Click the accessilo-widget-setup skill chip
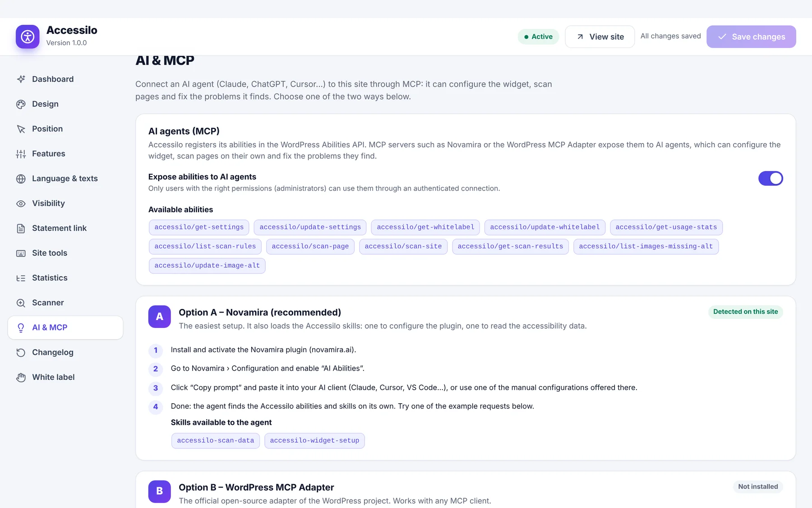The image size is (812, 508). pyautogui.click(x=314, y=441)
